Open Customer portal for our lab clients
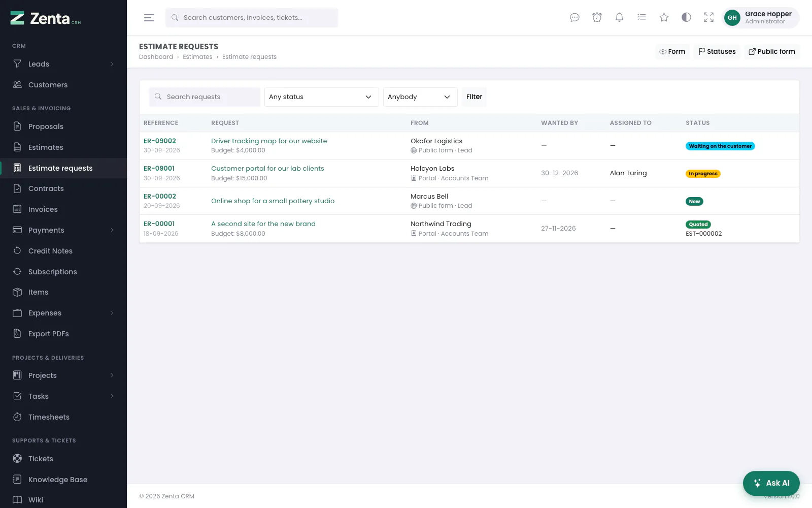 click(267, 169)
